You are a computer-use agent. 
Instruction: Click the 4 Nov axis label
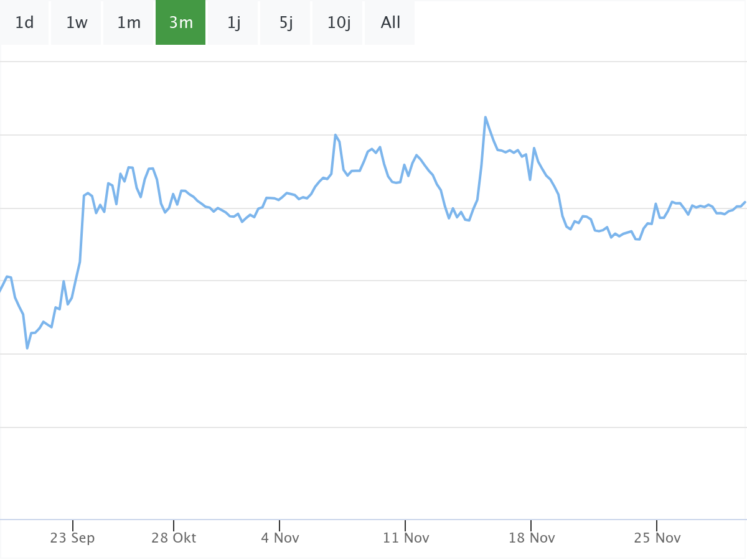tap(280, 538)
